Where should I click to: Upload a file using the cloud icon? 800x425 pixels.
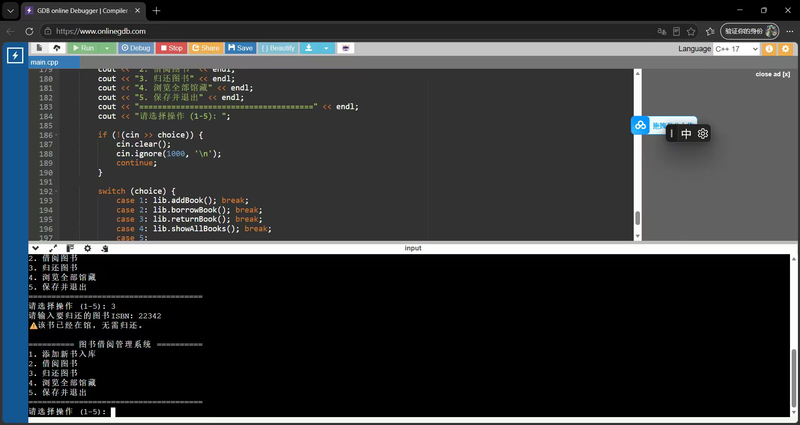point(57,48)
